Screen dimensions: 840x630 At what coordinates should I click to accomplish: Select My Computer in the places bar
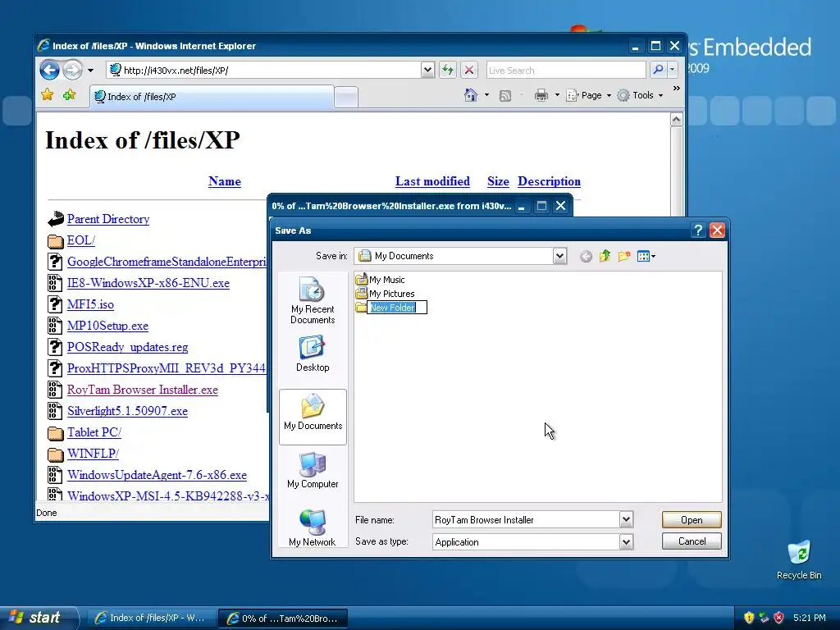pos(313,470)
